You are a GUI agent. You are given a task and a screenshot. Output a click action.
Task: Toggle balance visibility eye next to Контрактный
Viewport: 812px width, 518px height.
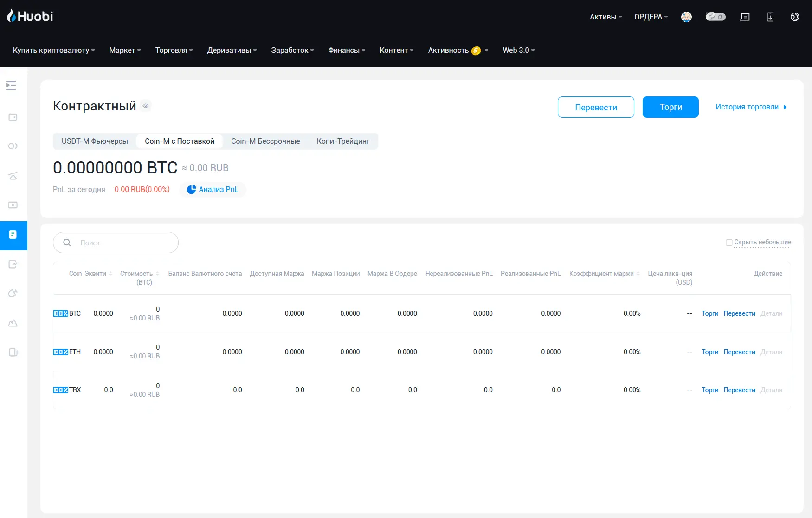click(x=146, y=106)
